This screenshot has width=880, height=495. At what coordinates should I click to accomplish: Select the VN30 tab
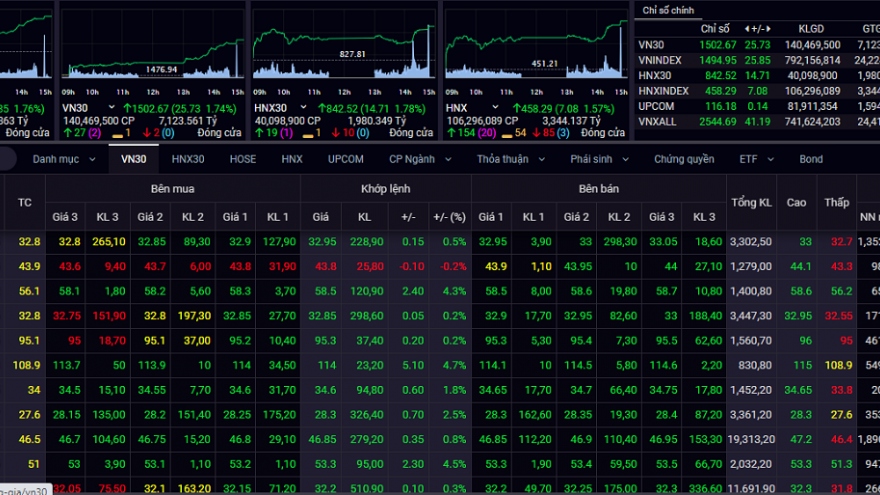[x=133, y=159]
